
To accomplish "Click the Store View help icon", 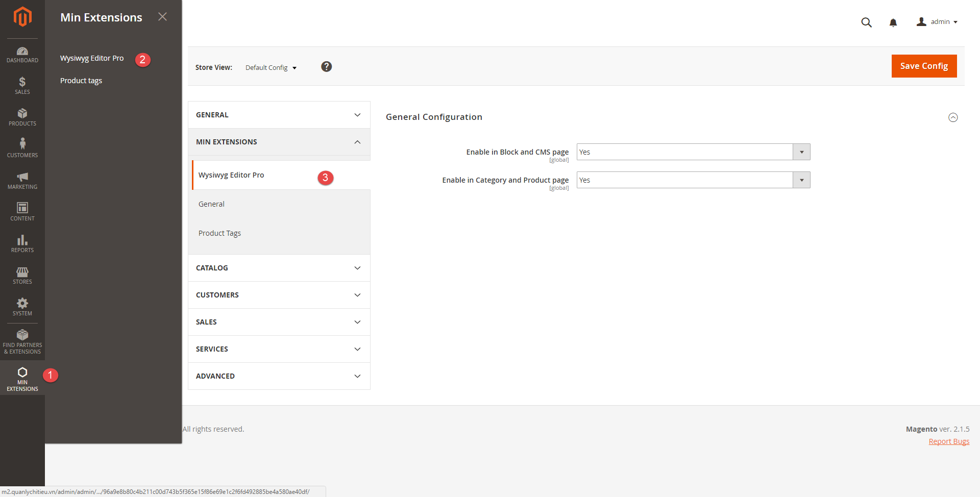I will tap(327, 67).
